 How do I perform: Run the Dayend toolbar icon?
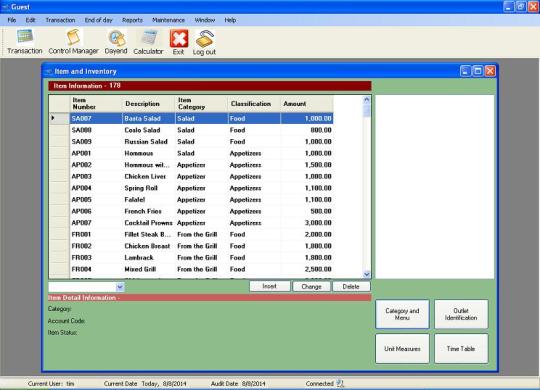click(116, 42)
